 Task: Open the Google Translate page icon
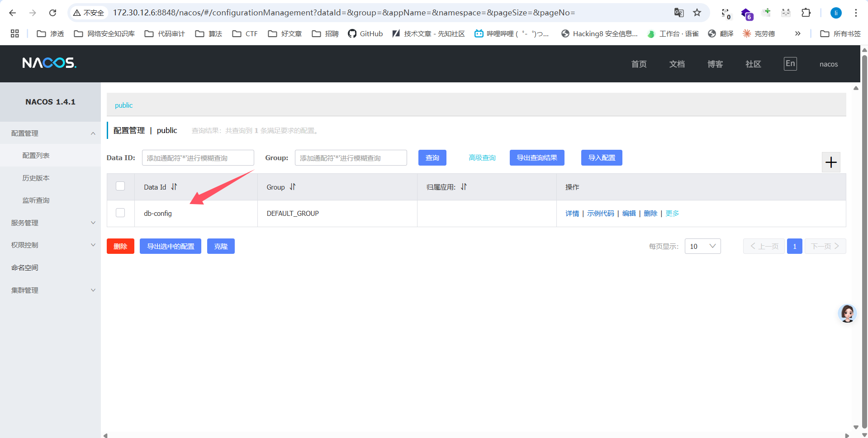[679, 13]
